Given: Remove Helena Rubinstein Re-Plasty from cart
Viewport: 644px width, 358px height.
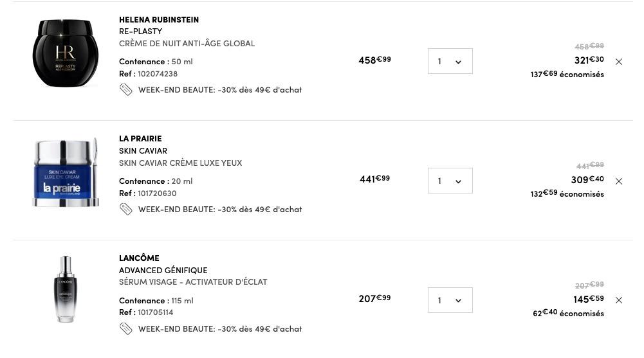Looking at the screenshot, I should click(x=619, y=62).
